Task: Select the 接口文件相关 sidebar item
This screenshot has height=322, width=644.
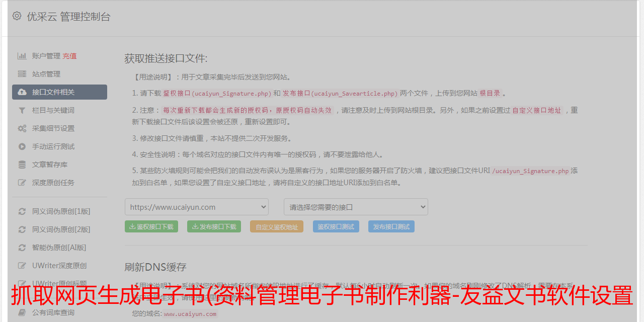Action: 59,92
